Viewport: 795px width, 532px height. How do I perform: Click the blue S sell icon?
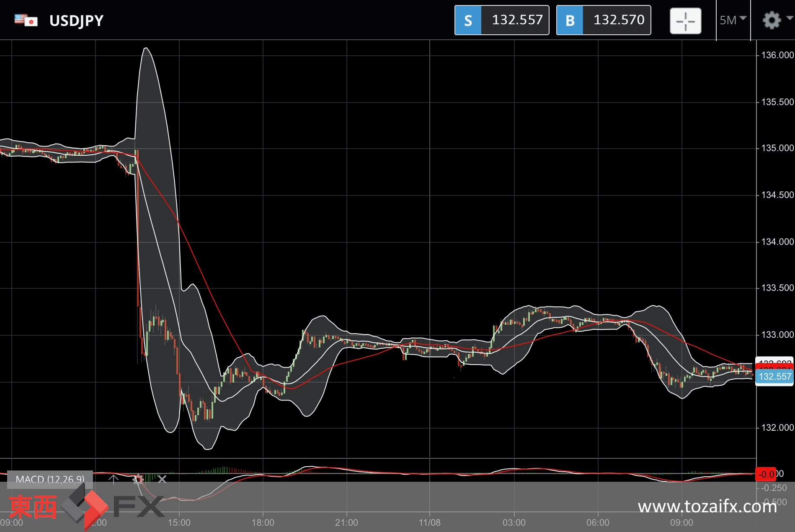coord(468,20)
